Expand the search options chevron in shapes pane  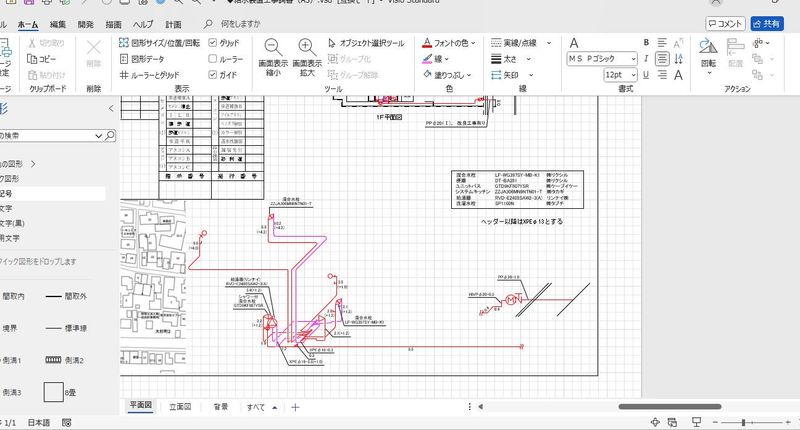tap(98, 136)
